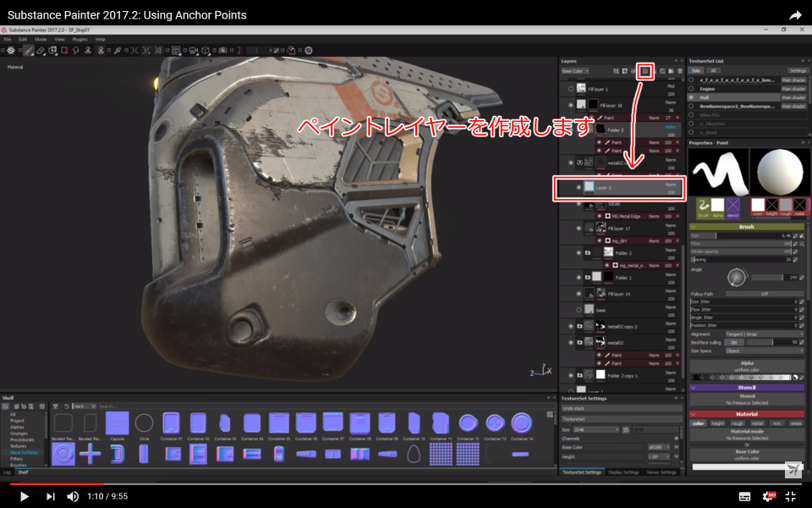812x508 pixels.
Task: Toggle visibility of Fill layer 1
Action: point(571,89)
